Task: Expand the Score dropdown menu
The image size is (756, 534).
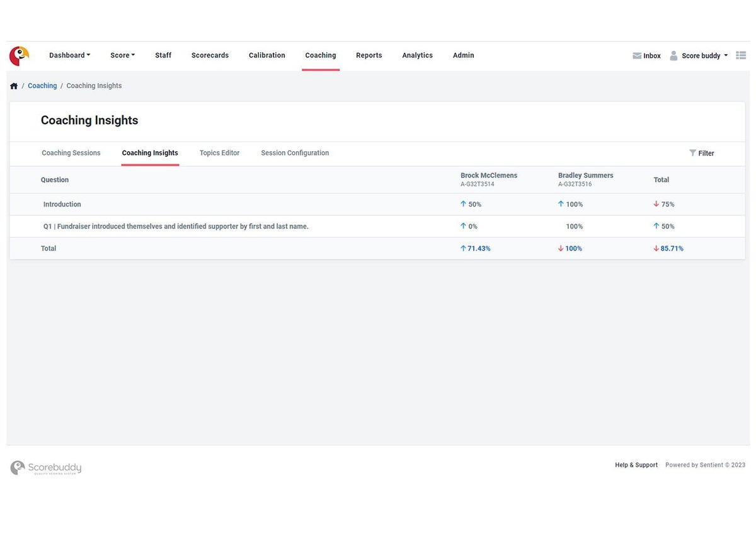Action: (x=122, y=55)
